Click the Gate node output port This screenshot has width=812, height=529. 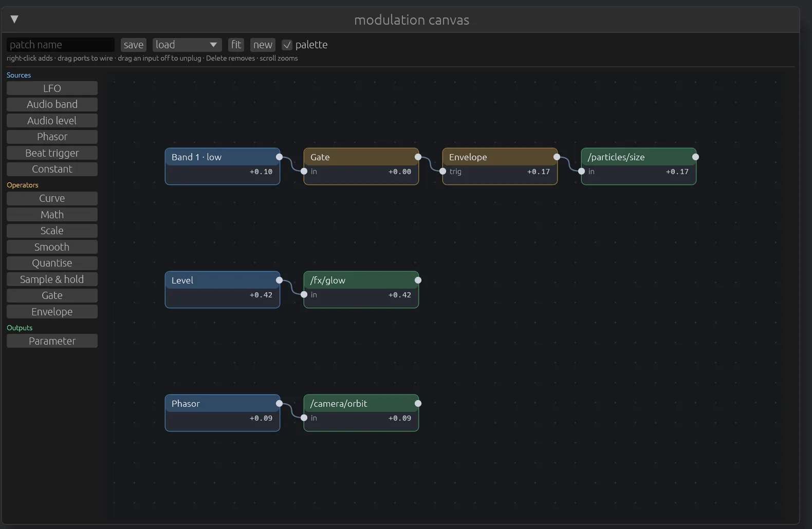pyautogui.click(x=418, y=157)
